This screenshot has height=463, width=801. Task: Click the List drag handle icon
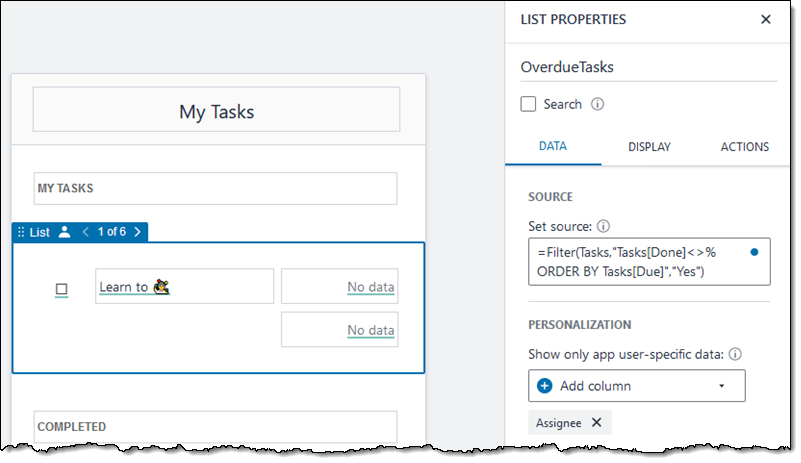pyautogui.click(x=21, y=232)
